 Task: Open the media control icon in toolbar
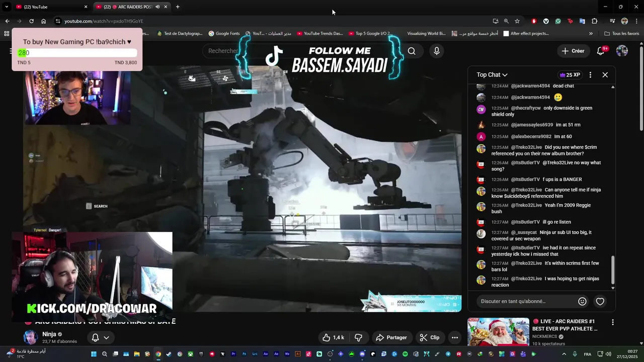click(612, 21)
